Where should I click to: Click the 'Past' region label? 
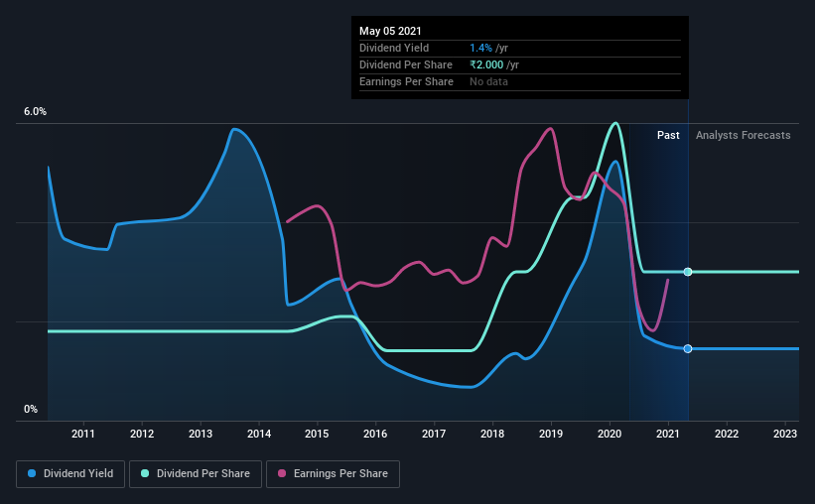tap(668, 135)
